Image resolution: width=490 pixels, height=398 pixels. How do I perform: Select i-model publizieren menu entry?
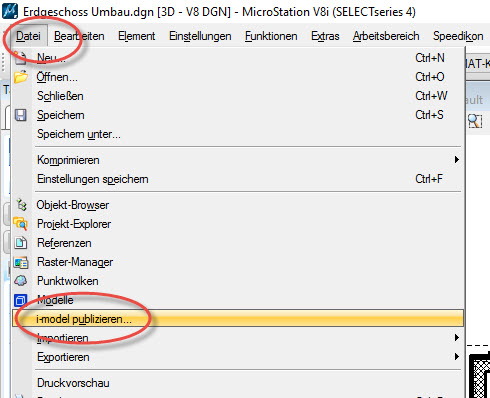[x=238, y=319]
